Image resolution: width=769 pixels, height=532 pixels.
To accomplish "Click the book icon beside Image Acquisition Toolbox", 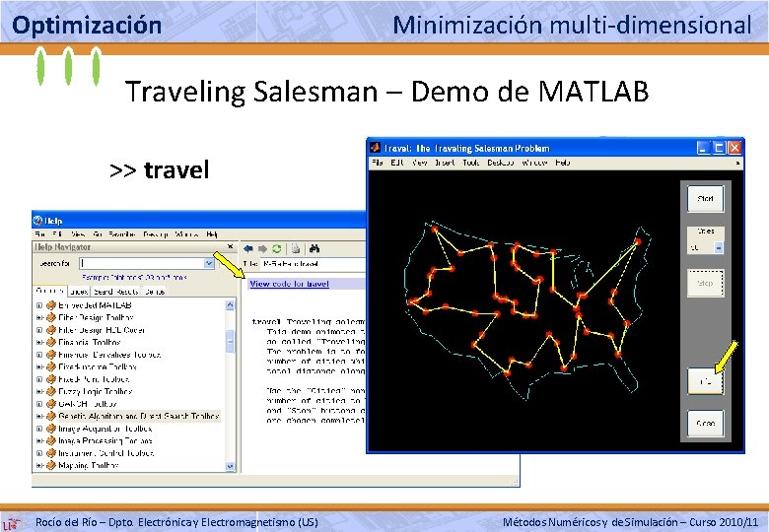I will [x=51, y=429].
